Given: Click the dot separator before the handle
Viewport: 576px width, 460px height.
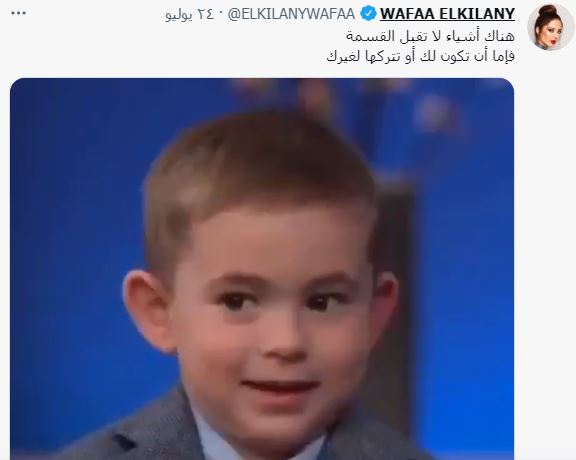Looking at the screenshot, I should tap(221, 15).
